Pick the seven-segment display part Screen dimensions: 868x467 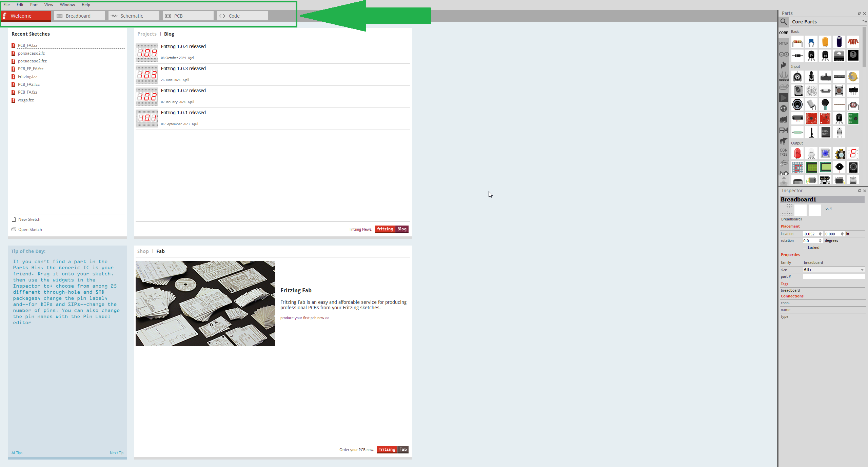coord(853,154)
